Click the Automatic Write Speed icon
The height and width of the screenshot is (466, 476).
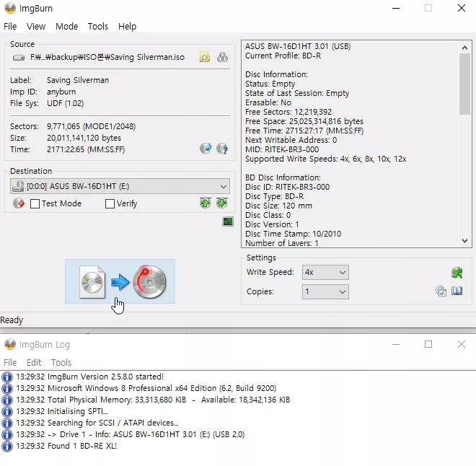[x=457, y=273]
